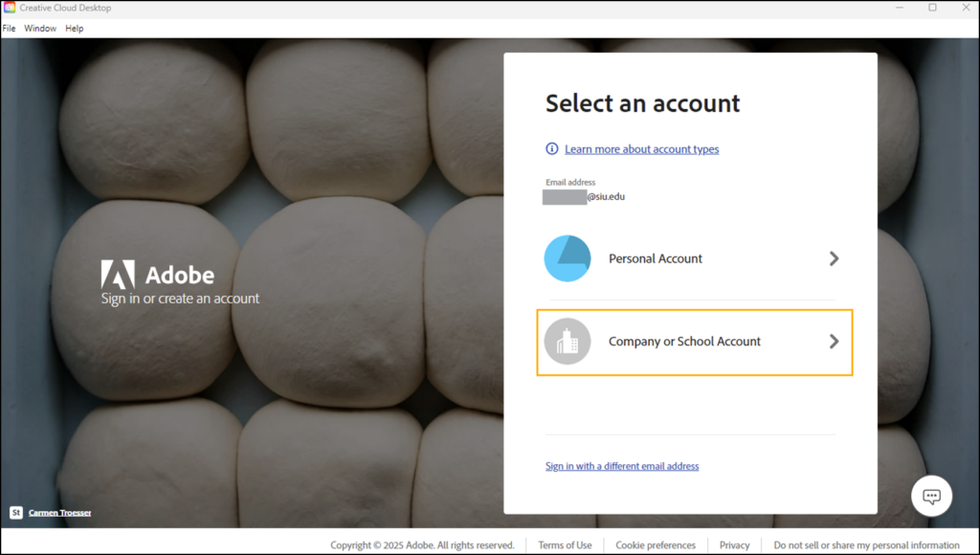The height and width of the screenshot is (555, 980).
Task: Click the gray building icon for Company account
Action: tap(568, 342)
